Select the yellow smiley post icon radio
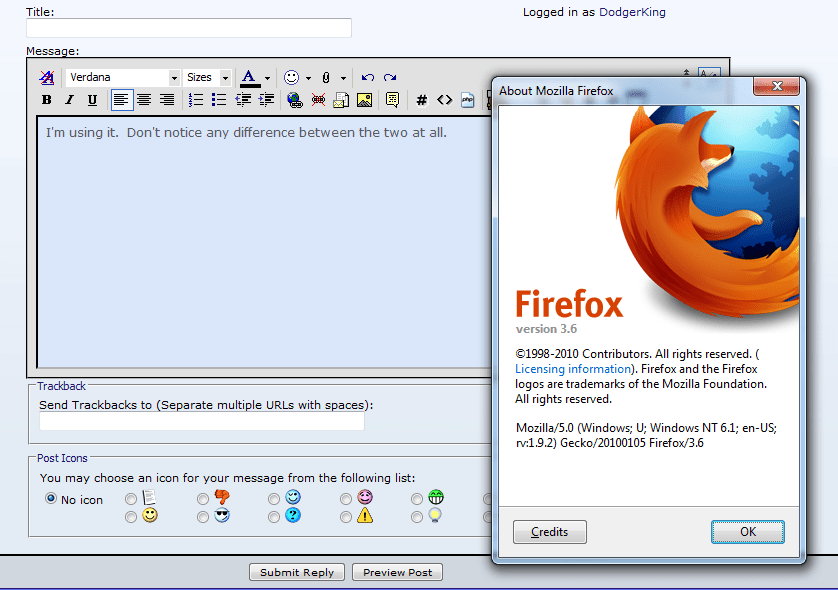This screenshot has height=590, width=838. (x=131, y=517)
